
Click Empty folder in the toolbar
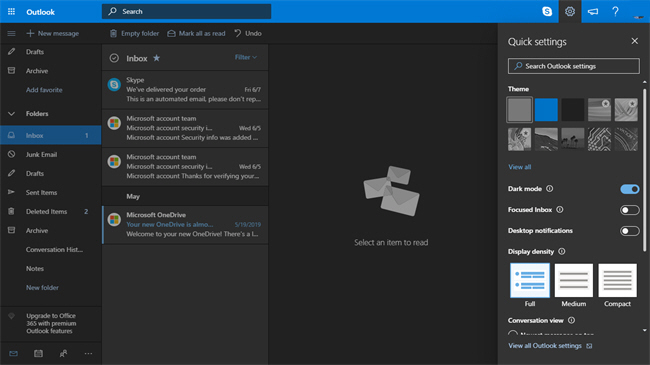coord(134,33)
